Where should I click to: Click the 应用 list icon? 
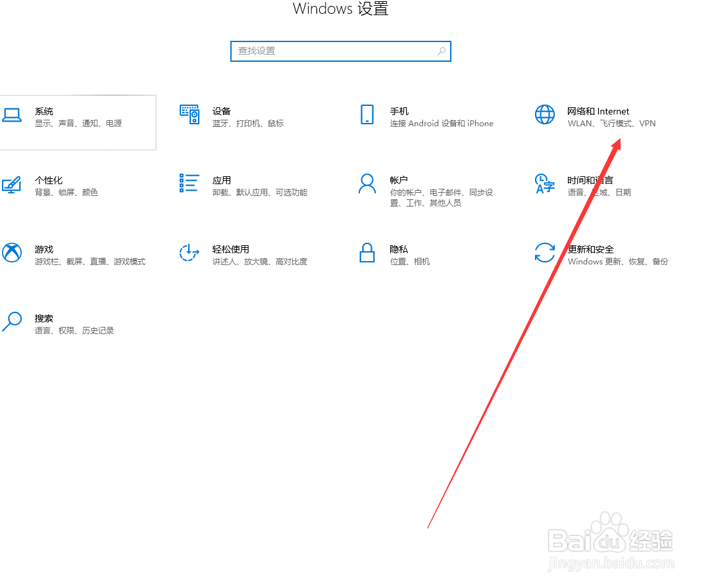[189, 183]
